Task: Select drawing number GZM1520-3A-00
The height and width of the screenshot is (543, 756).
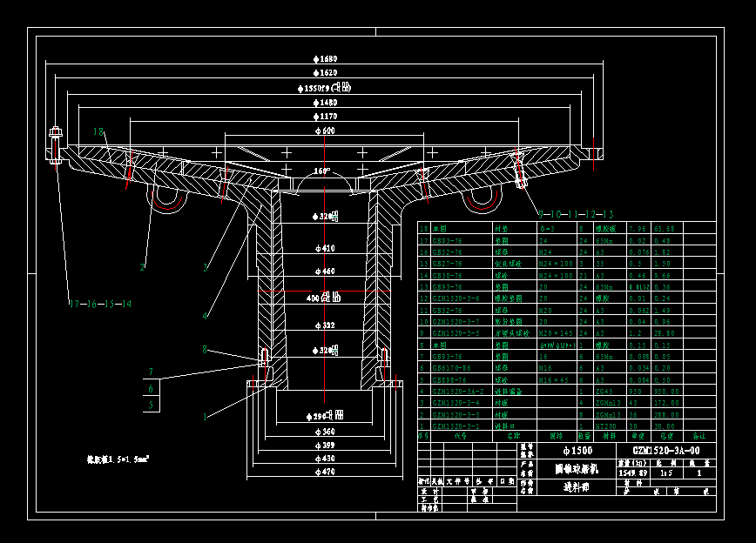Action: (665, 451)
